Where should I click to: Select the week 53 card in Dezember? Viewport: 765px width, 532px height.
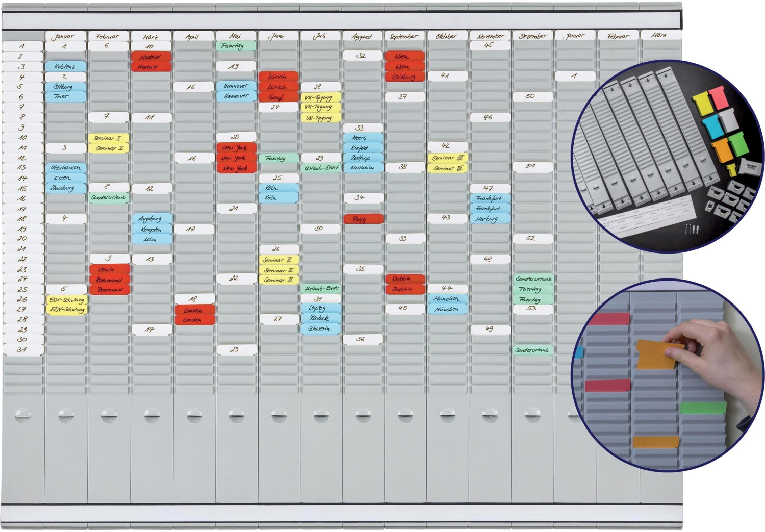[x=532, y=309]
